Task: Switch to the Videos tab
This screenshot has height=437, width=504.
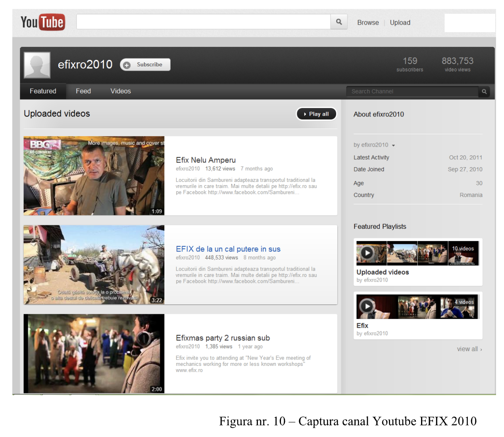Action: (121, 91)
